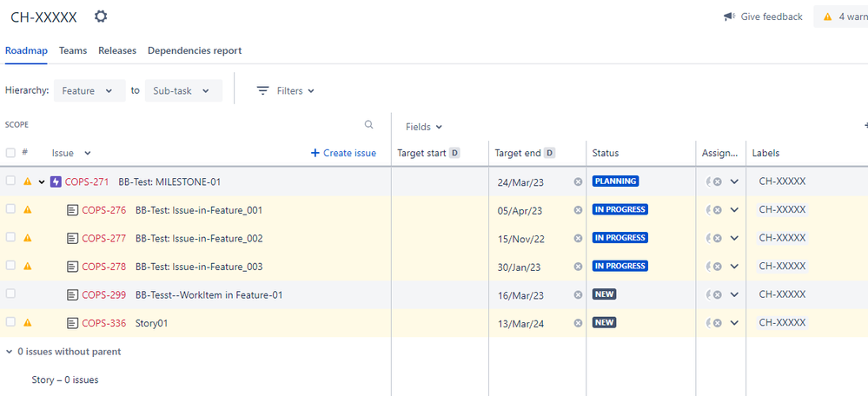Collapse the COPS-271 feature row

(x=42, y=181)
